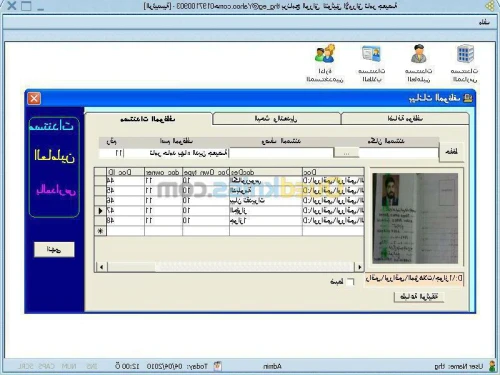Click 'User Name: thq' in the status bar
This screenshot has height=375, width=500.
459,366
